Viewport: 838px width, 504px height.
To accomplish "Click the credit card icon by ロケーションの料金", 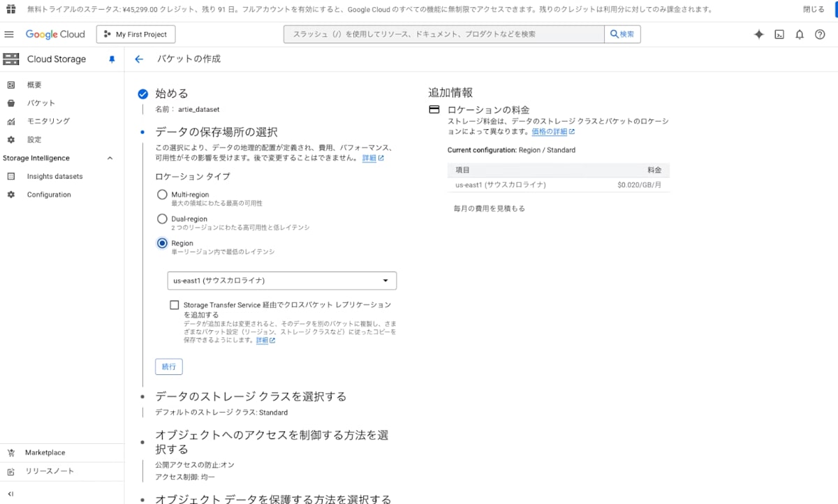I will (434, 110).
